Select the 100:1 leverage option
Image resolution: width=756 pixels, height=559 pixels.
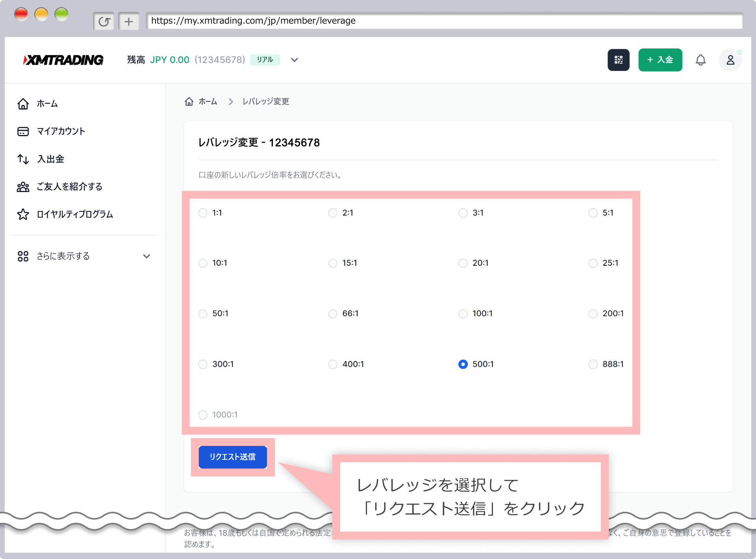point(463,314)
